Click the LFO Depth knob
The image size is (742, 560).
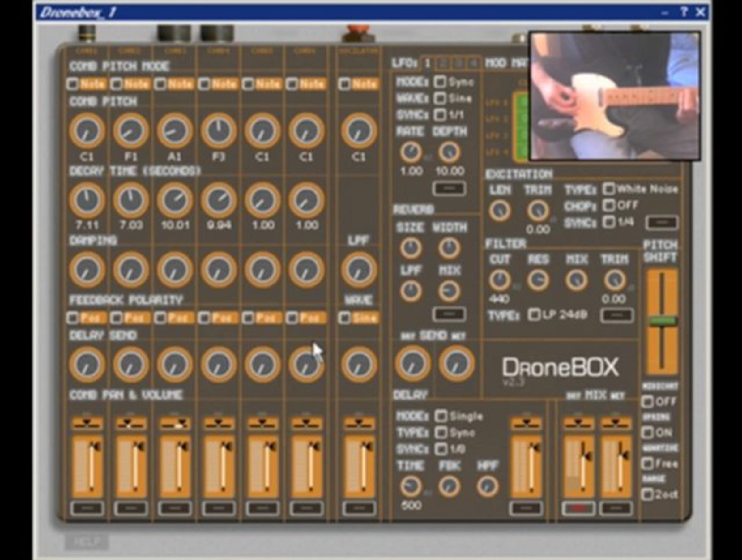click(x=449, y=152)
